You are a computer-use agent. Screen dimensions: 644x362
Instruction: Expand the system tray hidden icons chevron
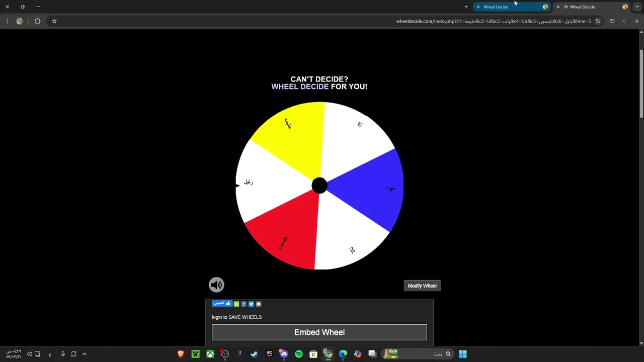[85, 354]
